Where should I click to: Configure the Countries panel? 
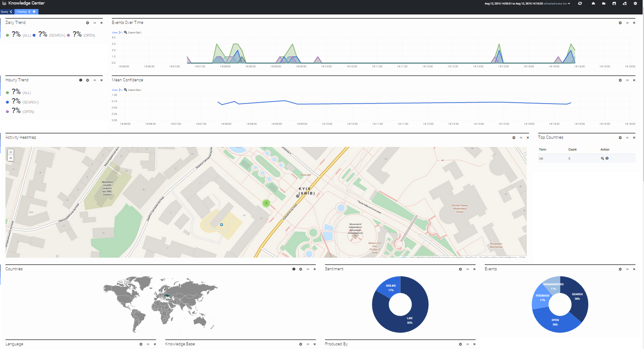(x=301, y=269)
